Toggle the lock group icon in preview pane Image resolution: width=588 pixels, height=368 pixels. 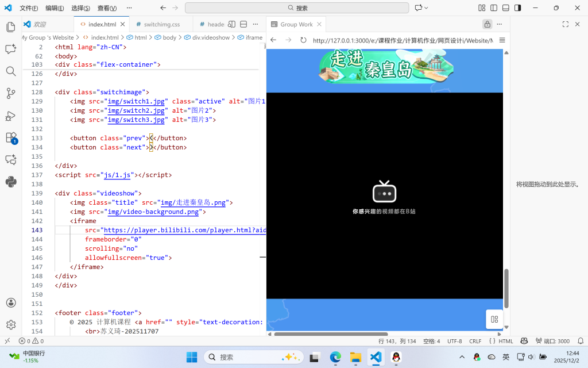coord(487,24)
